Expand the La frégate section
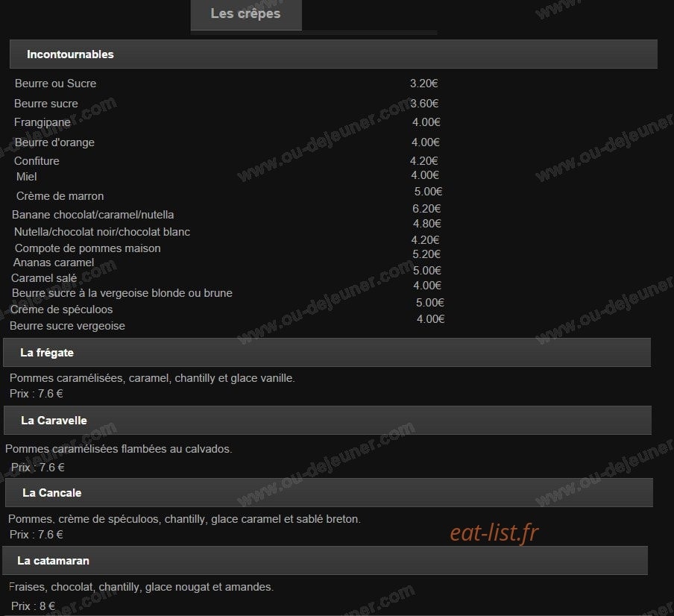 pos(327,353)
